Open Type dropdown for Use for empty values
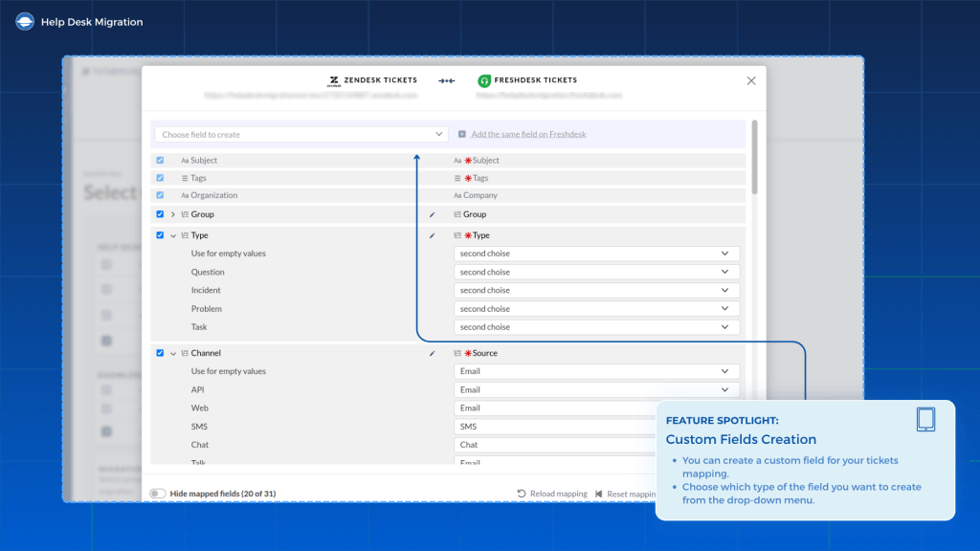 click(x=596, y=253)
